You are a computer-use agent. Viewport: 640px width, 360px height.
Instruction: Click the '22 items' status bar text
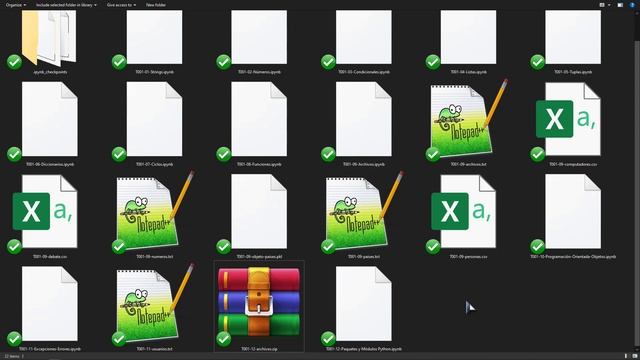11,356
